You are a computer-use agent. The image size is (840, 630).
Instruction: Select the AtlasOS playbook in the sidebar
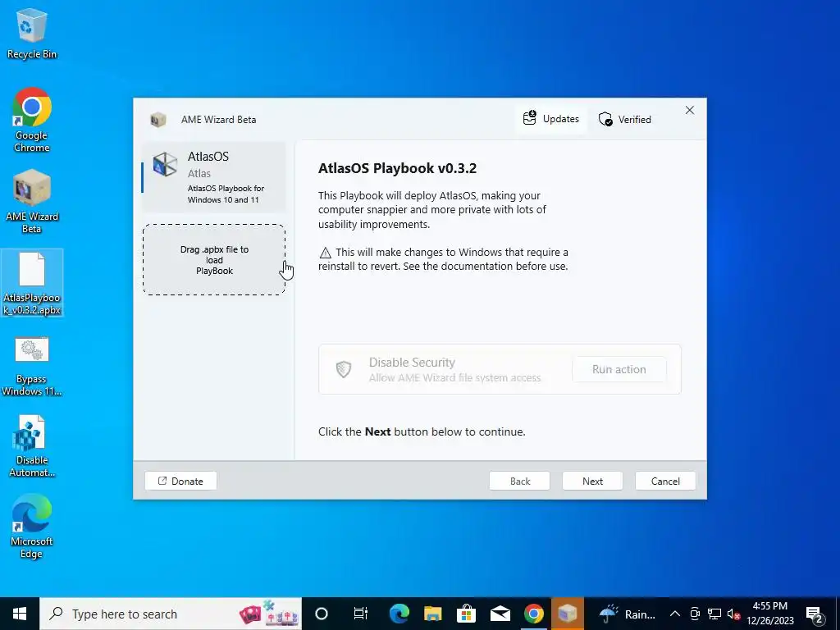(213, 177)
